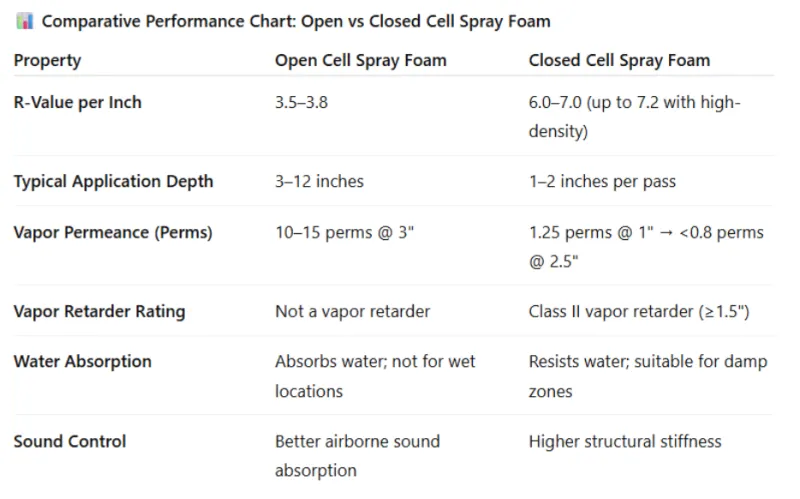800x499 pixels.
Task: Click the 'Open Cell Spray Foam' column header
Action: [x=360, y=60]
